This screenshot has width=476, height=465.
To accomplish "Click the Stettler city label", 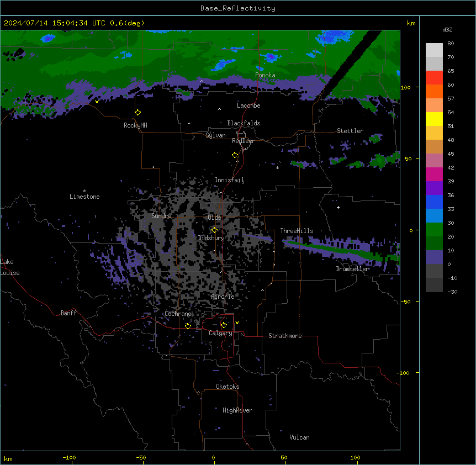I will pyautogui.click(x=350, y=131).
